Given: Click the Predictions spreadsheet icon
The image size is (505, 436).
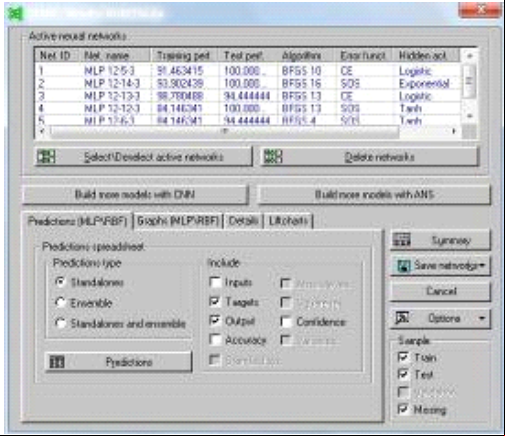Looking at the screenshot, I should point(57,362).
